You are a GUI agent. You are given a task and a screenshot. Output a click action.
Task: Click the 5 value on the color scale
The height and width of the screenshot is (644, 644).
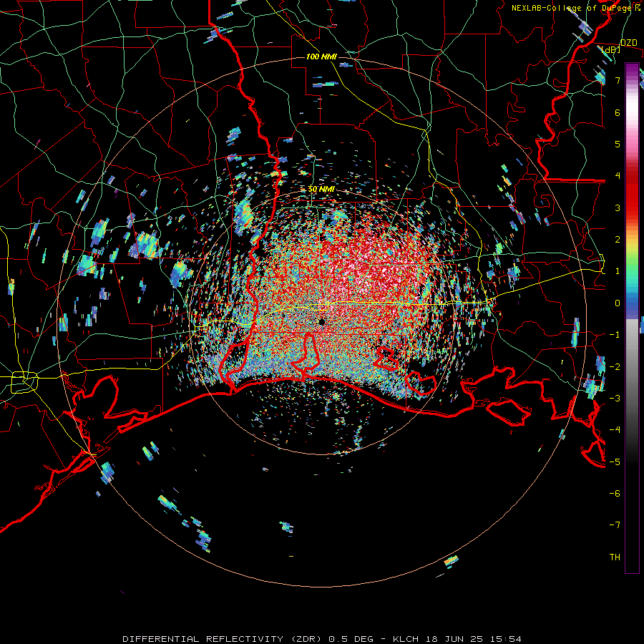click(x=618, y=144)
